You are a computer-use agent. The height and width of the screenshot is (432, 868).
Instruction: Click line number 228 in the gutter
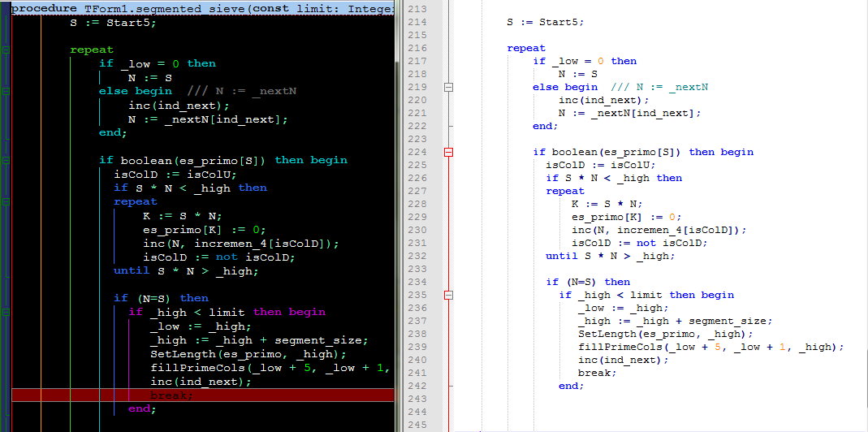[417, 204]
